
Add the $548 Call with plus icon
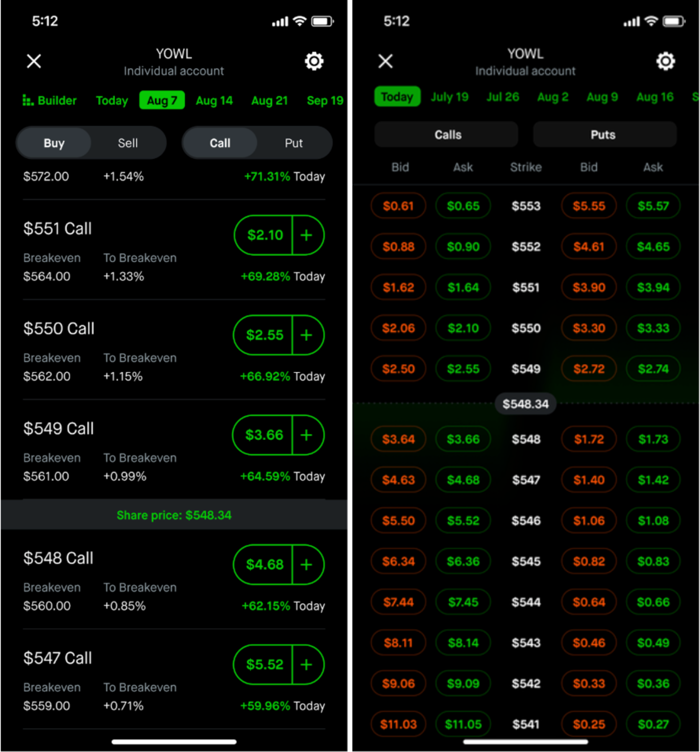[x=307, y=564]
